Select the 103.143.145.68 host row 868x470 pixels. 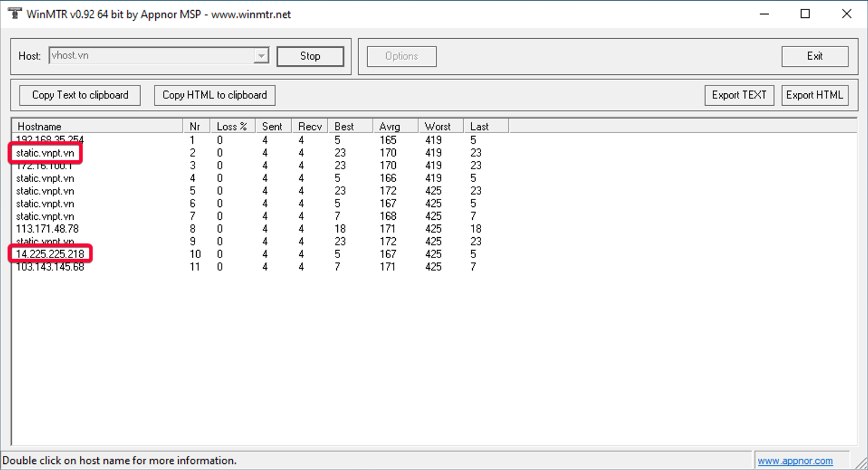pyautogui.click(x=50, y=267)
